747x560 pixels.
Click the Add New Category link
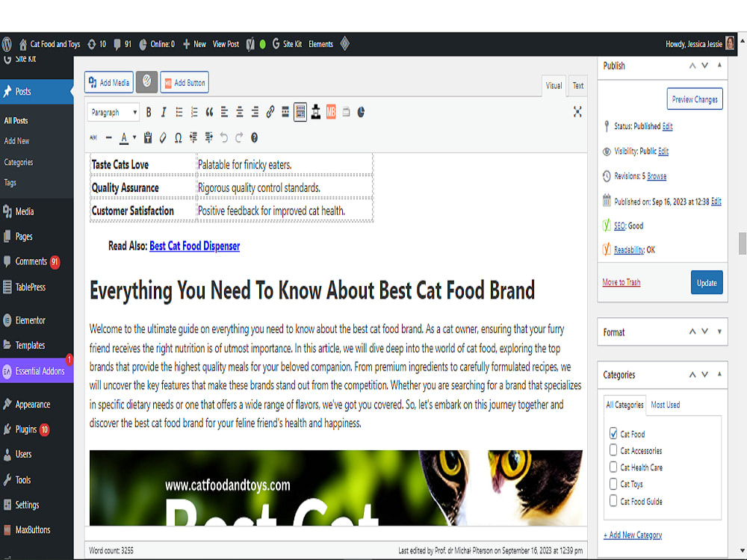pyautogui.click(x=633, y=535)
